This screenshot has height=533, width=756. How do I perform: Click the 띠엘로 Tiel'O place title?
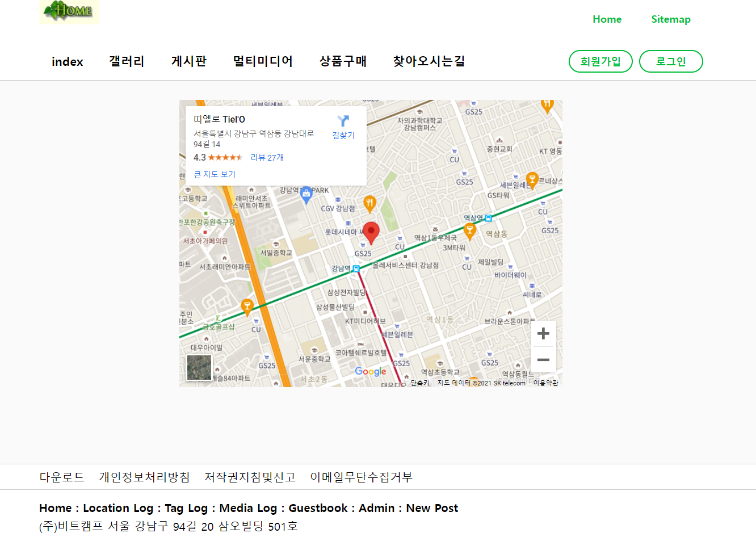click(x=219, y=119)
